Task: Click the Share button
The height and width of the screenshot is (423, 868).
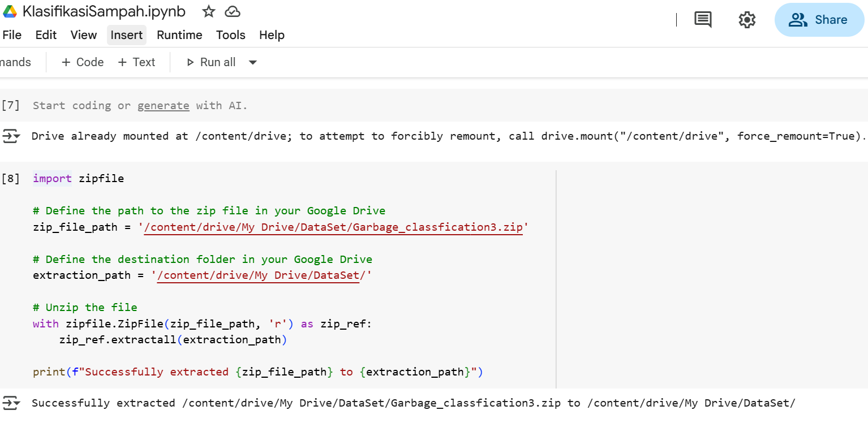Action: (819, 20)
